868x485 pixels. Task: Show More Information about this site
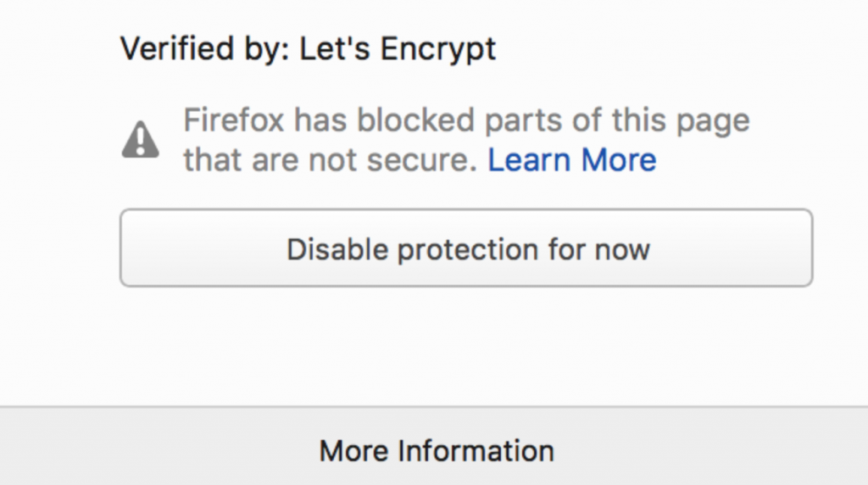(x=436, y=449)
